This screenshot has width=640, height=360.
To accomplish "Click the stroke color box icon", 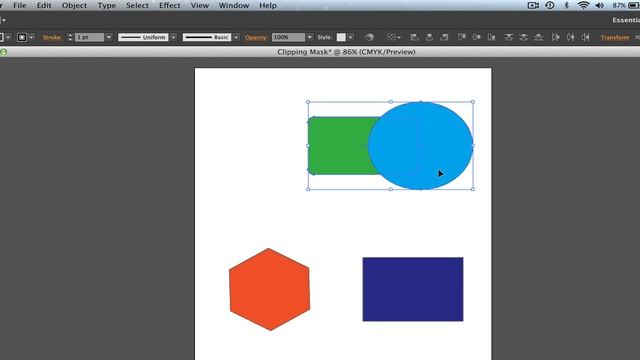I will point(22,37).
